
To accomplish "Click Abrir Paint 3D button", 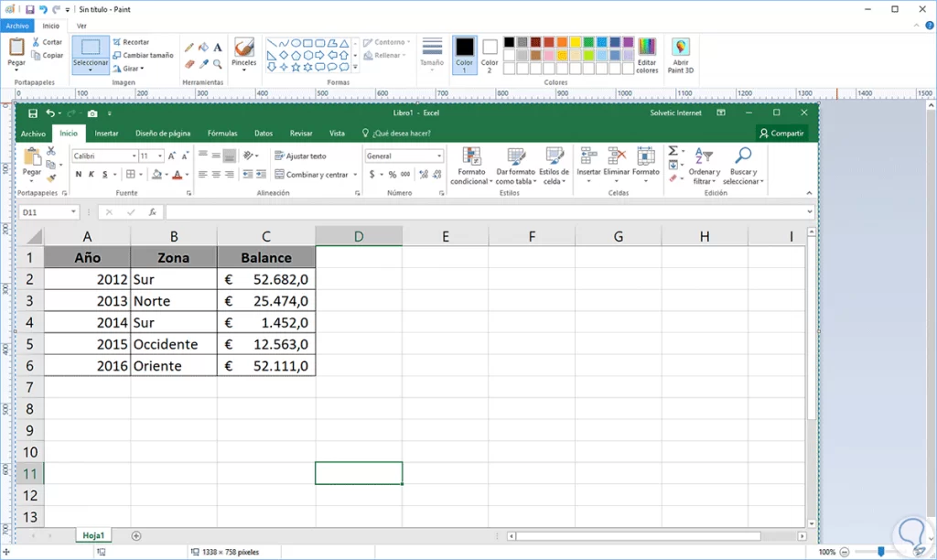I will pos(681,56).
